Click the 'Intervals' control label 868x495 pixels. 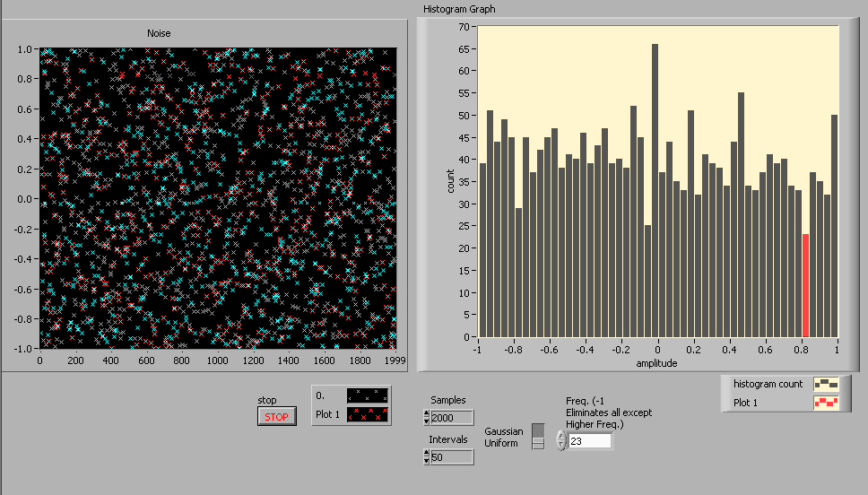pos(448,439)
